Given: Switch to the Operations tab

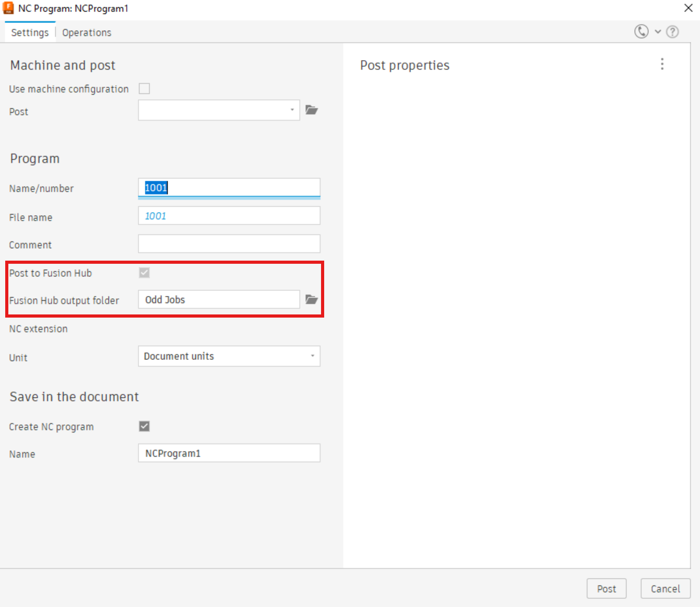Looking at the screenshot, I should 87,32.
